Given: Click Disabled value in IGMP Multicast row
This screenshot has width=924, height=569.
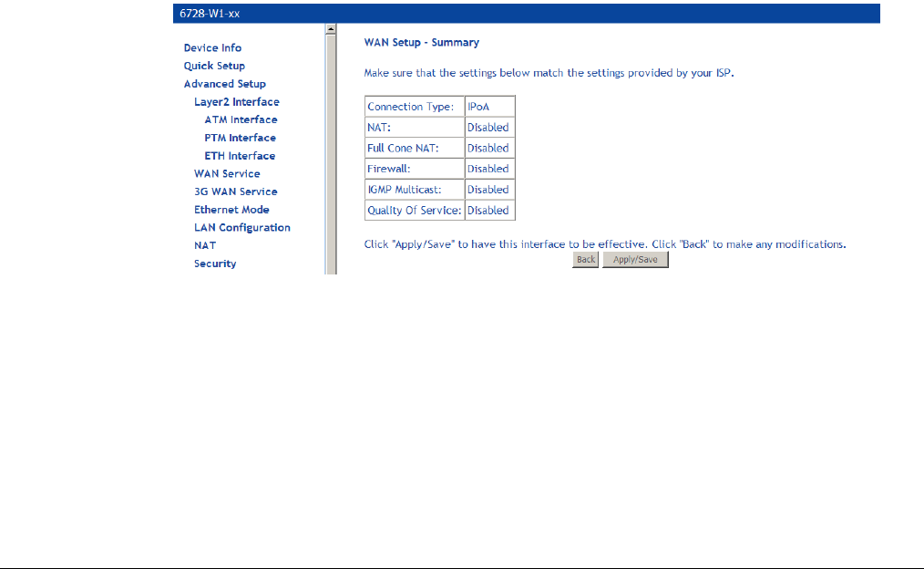Looking at the screenshot, I should (x=489, y=190).
